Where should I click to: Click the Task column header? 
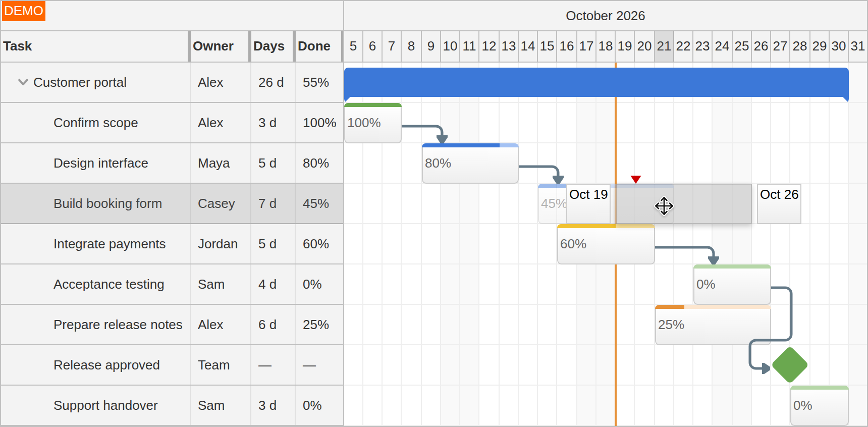coord(95,46)
